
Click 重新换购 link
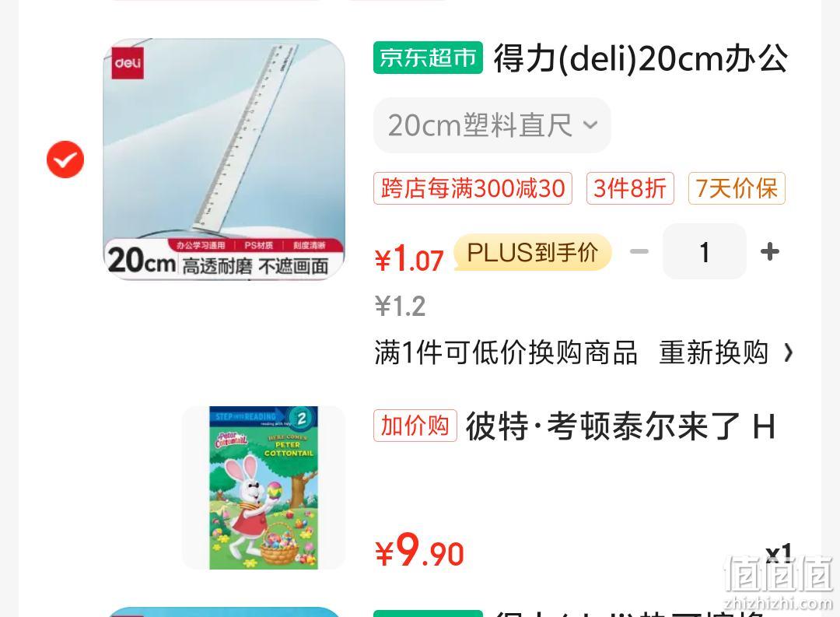click(x=713, y=352)
